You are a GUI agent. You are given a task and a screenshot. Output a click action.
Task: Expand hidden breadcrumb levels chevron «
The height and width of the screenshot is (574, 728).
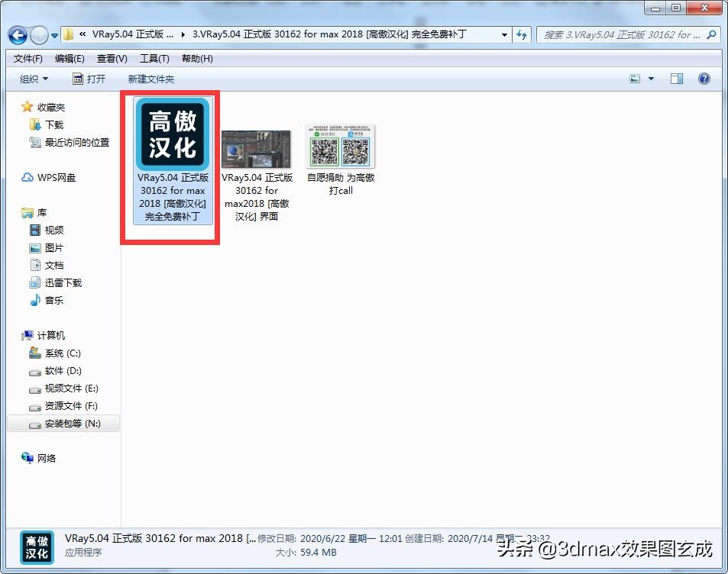83,34
